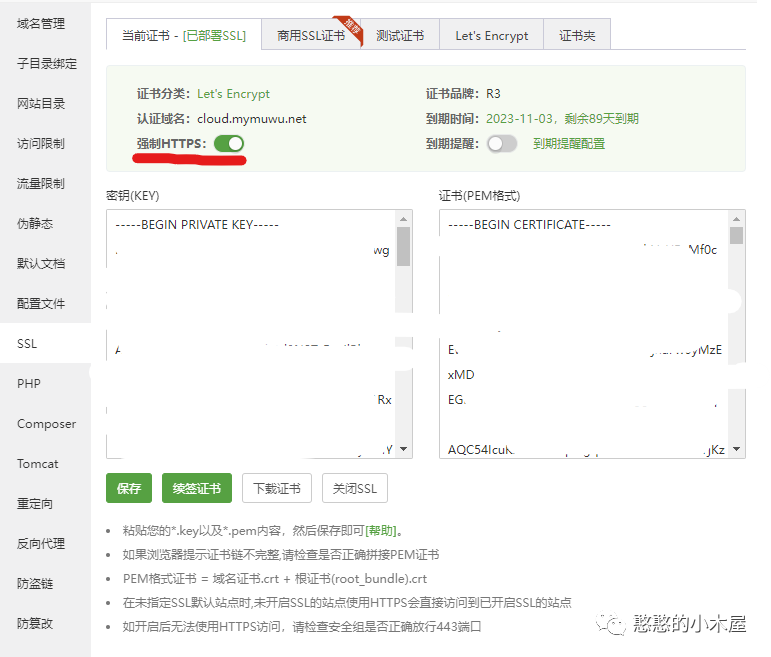Open 重定向 in the sidebar
771x657 pixels.
[35, 504]
